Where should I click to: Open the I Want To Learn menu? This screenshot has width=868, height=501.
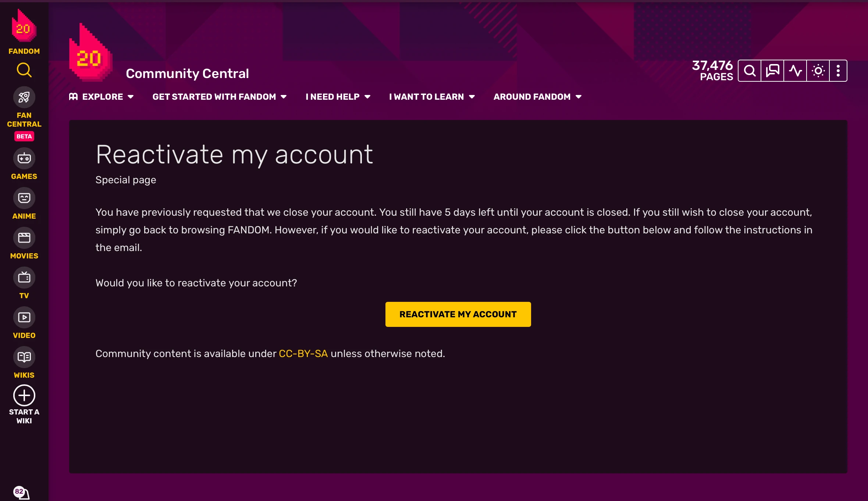[432, 97]
